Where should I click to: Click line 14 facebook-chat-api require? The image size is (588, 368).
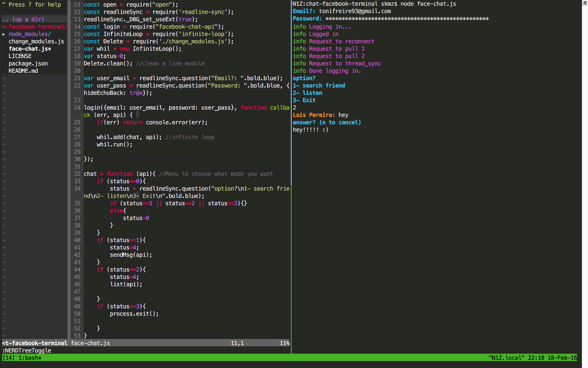click(x=154, y=27)
